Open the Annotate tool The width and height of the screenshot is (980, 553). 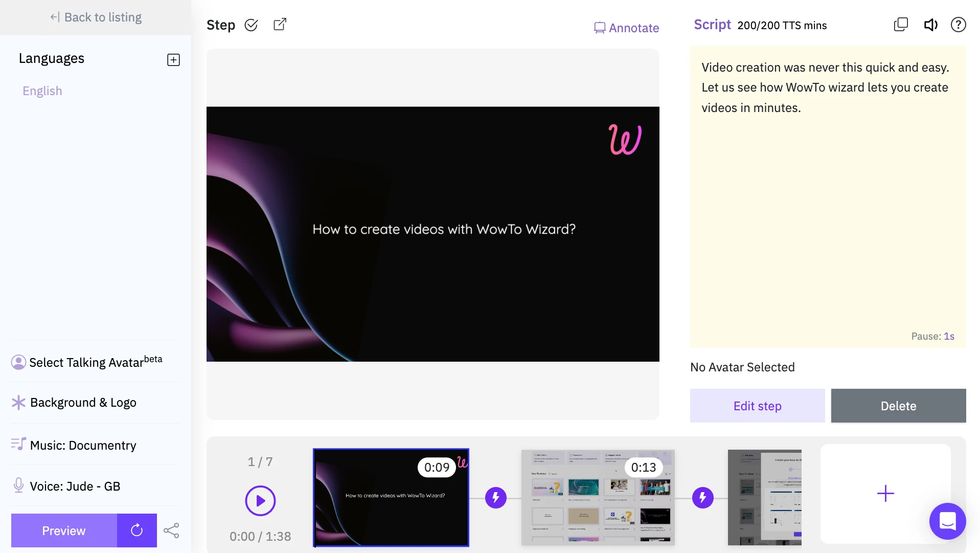(x=626, y=28)
